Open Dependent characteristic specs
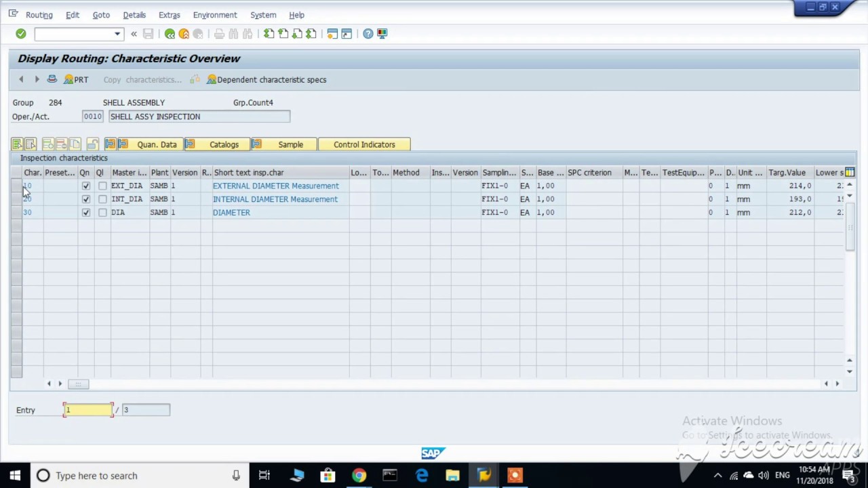Screen dimensions: 868x488 266,79
